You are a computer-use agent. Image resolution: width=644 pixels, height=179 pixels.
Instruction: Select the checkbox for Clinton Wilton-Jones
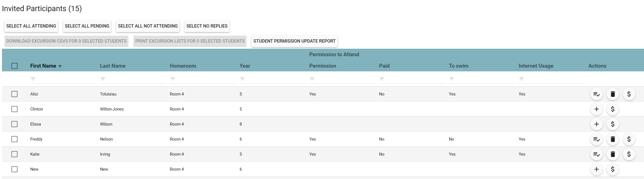(x=14, y=109)
